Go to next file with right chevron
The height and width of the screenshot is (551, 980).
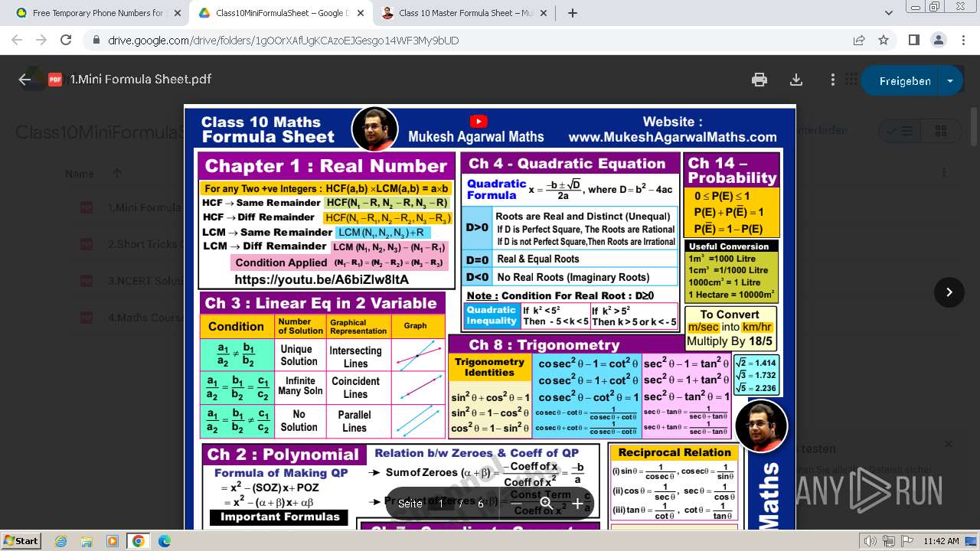point(949,292)
